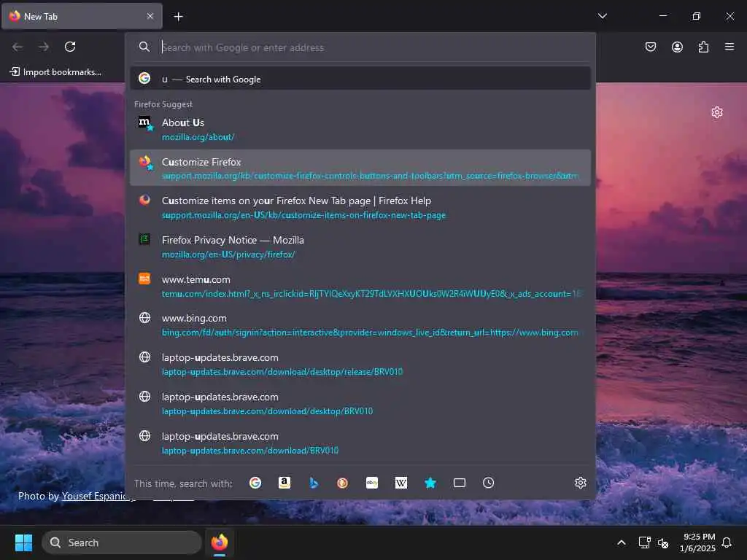Image resolution: width=747 pixels, height=560 pixels.
Task: Open notifications bell icon
Action: (727, 542)
